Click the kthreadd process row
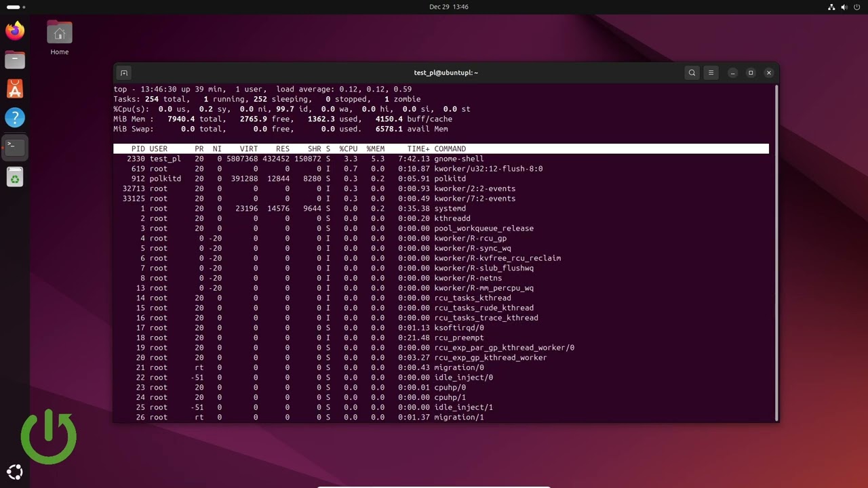The height and width of the screenshot is (488, 868). (x=441, y=218)
